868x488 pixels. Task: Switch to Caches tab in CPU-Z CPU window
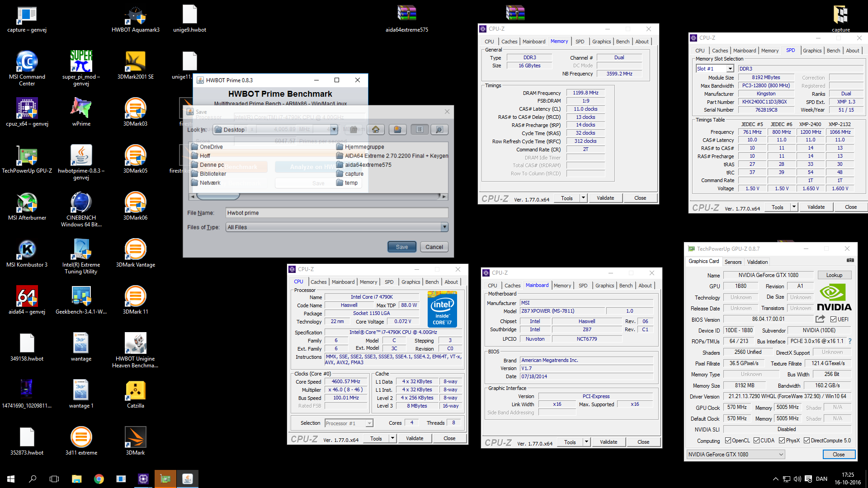(x=318, y=282)
